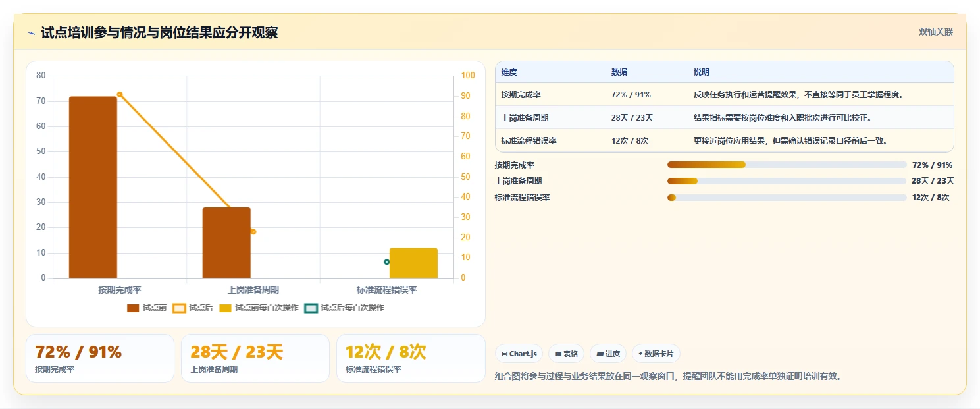Viewport: 980px width, 409px height.
Task: Toggle the 试点前 legend series
Action: 147,308
